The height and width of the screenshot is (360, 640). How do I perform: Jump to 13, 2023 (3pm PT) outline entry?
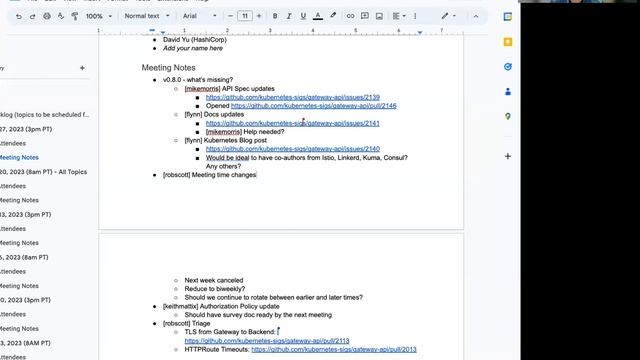click(25, 214)
